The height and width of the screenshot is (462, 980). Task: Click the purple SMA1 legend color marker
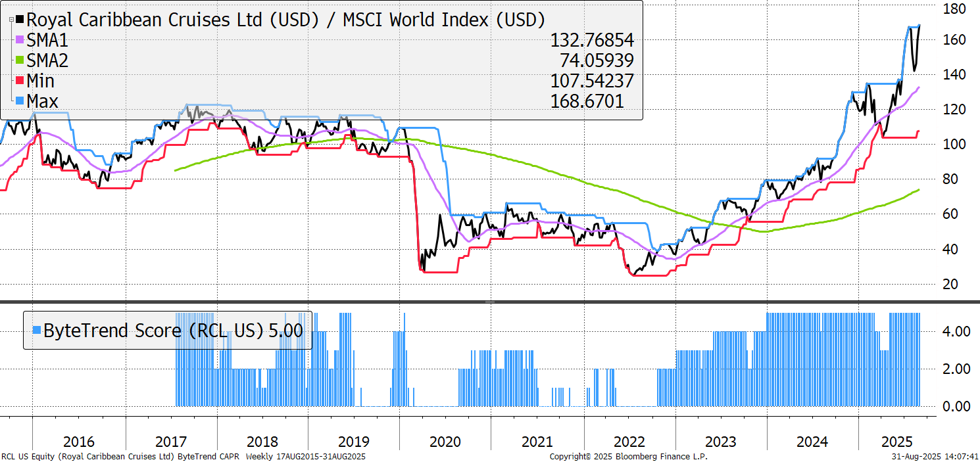19,41
